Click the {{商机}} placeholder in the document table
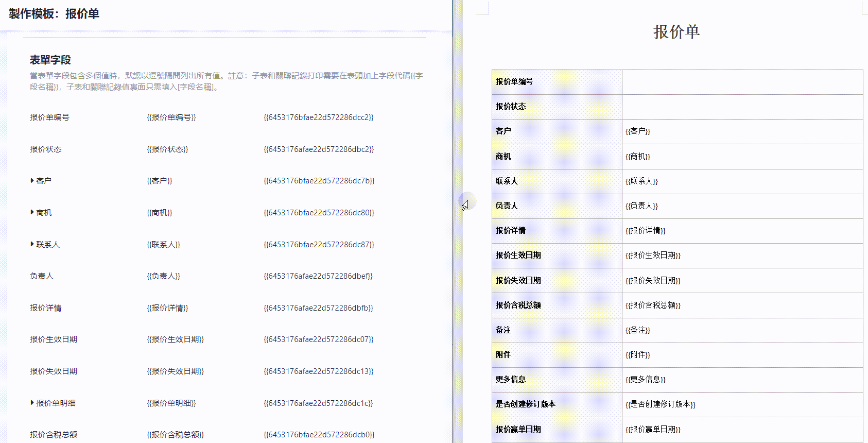Viewport: 868px width, 443px height. pos(638,157)
